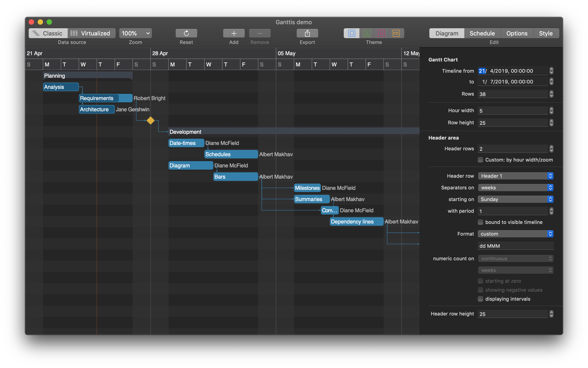Viewport: 588px width, 368px height.
Task: Click the Header rows stepper
Action: coord(551,149)
